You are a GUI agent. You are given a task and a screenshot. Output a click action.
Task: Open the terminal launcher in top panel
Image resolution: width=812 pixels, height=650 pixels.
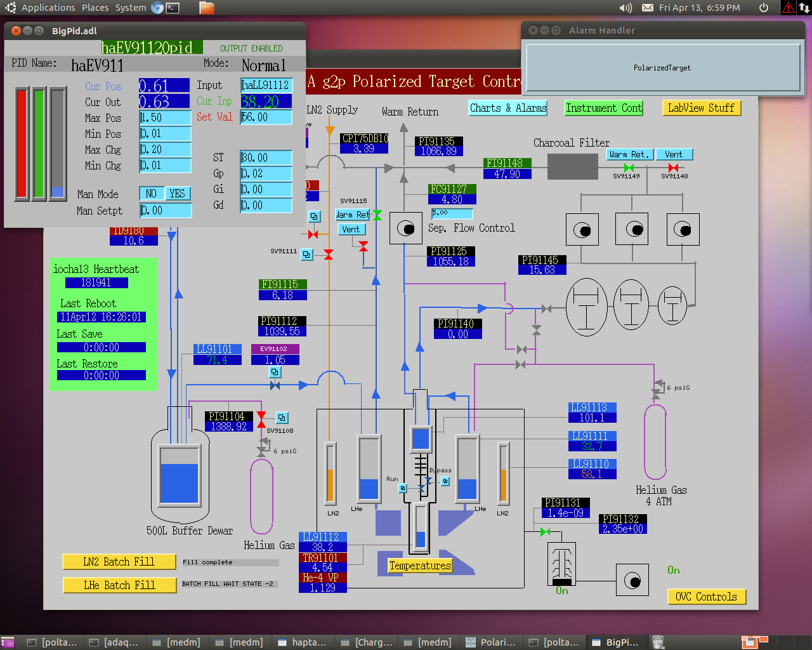pos(173,8)
